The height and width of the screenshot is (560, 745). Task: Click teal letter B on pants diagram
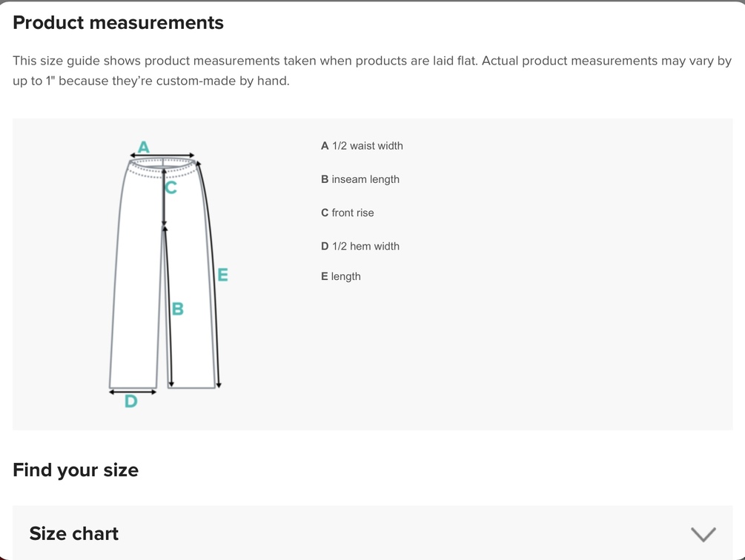pos(177,309)
